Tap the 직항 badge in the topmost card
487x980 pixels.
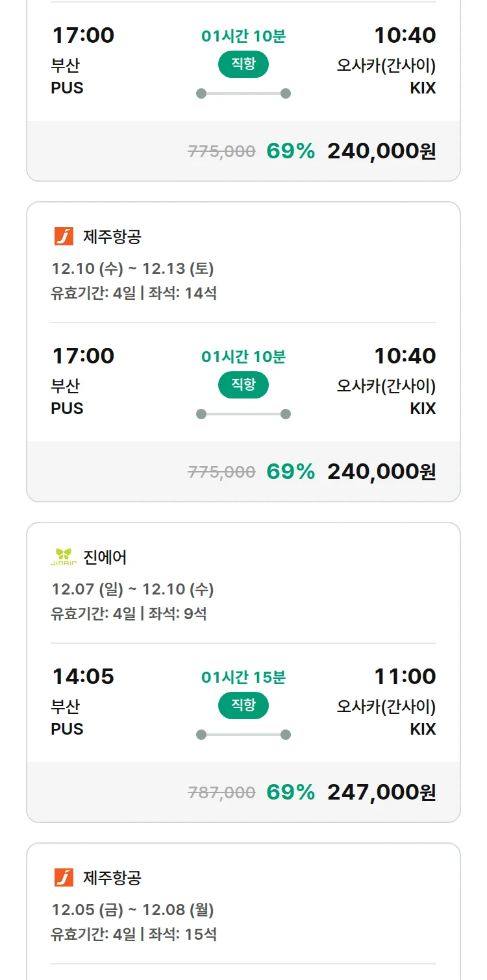point(243,64)
